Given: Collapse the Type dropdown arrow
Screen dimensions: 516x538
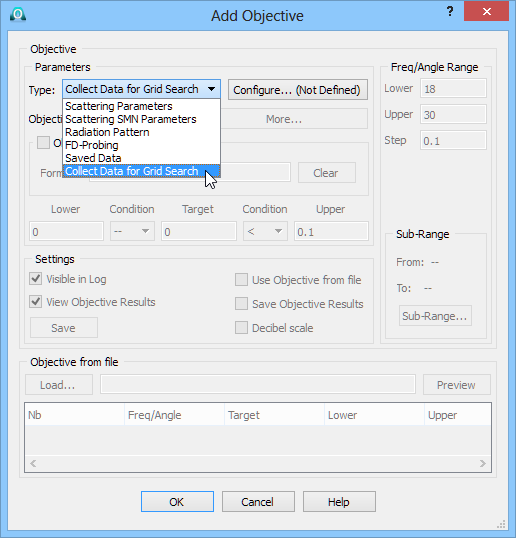Looking at the screenshot, I should [212, 89].
